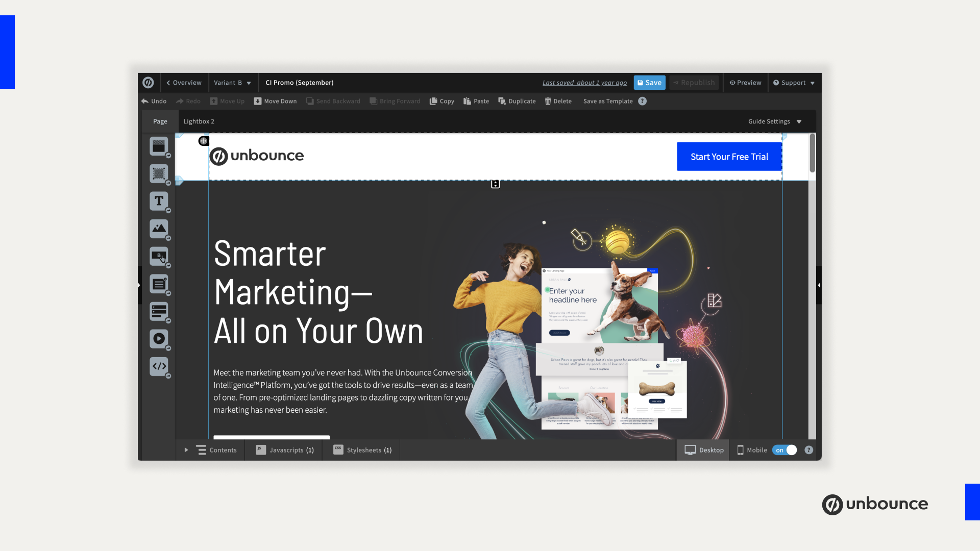
Task: Select the Section widget in sidebar
Action: click(159, 146)
